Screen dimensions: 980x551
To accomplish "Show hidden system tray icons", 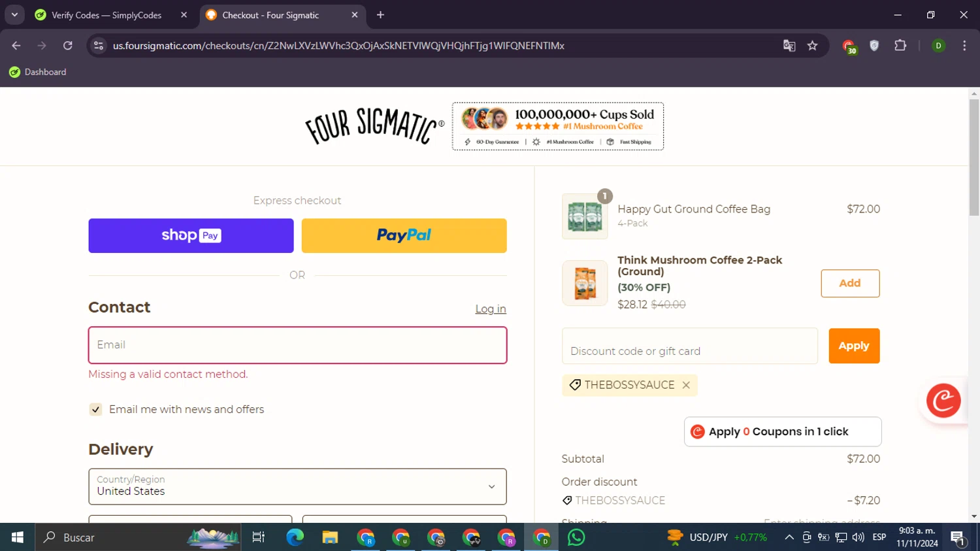I will [789, 537].
